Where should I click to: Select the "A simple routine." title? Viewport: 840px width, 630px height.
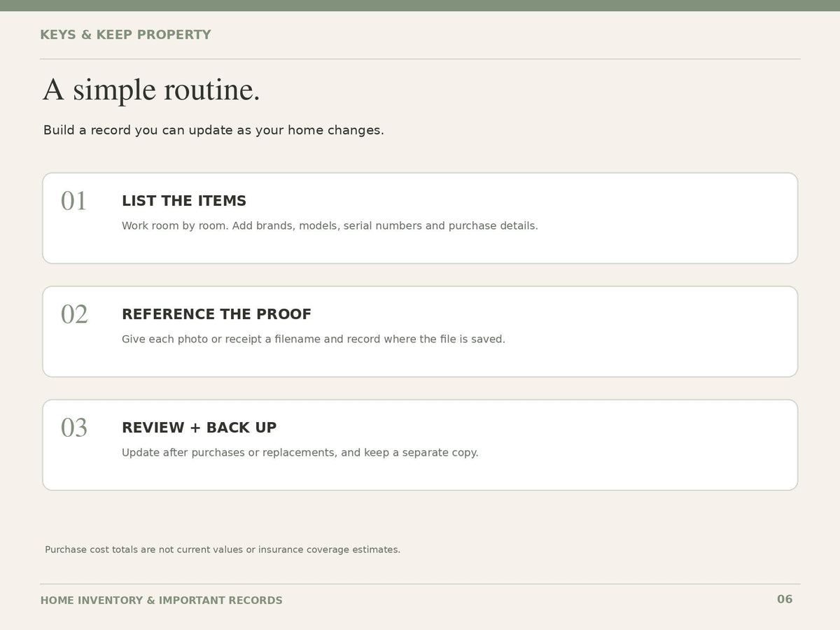[151, 90]
